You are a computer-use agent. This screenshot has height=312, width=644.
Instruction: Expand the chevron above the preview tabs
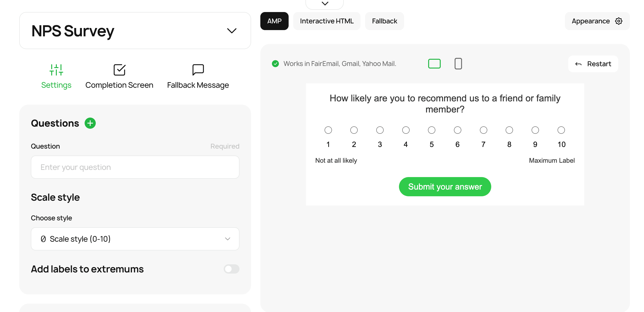(325, 3)
